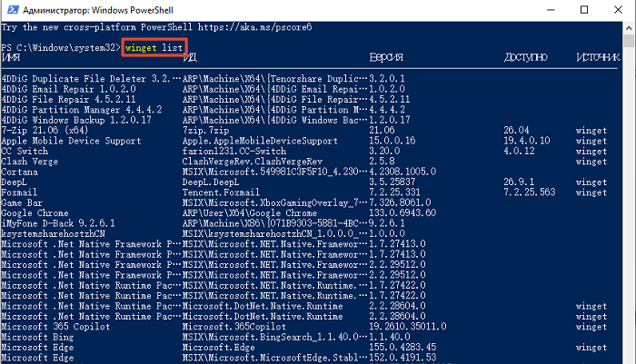Click the vertical scrollbar thumb
The image size is (636, 364).
tap(629, 41)
